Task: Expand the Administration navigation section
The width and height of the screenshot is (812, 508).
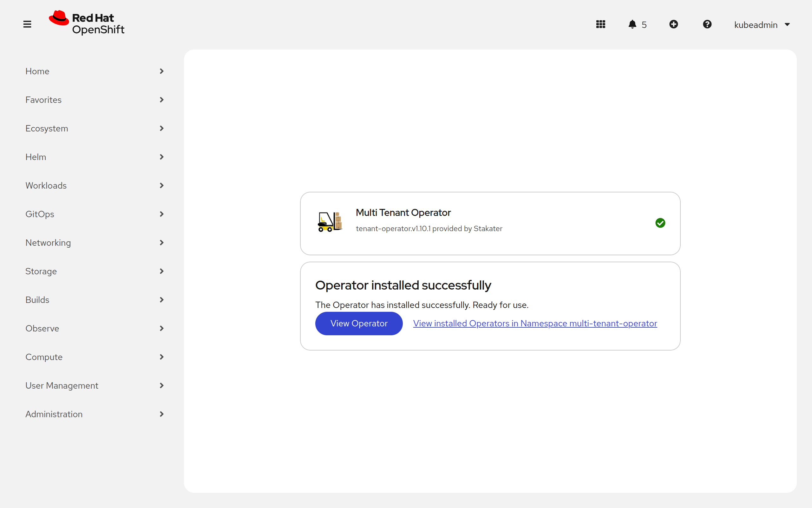Action: coord(95,414)
